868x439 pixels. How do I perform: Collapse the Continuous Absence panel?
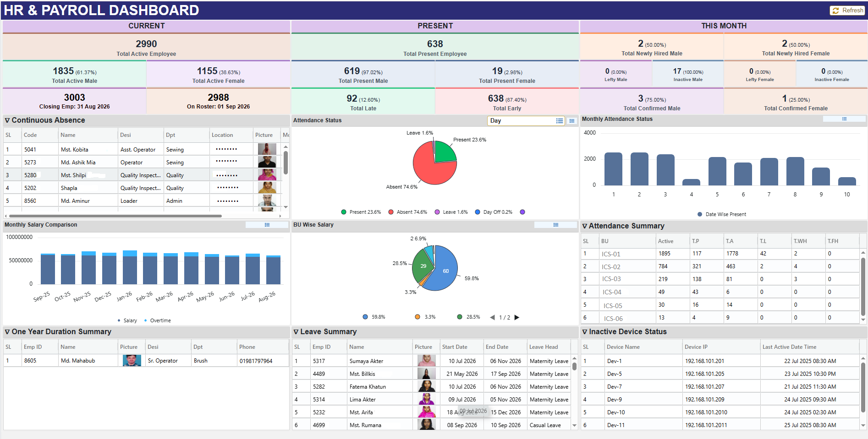[7, 120]
